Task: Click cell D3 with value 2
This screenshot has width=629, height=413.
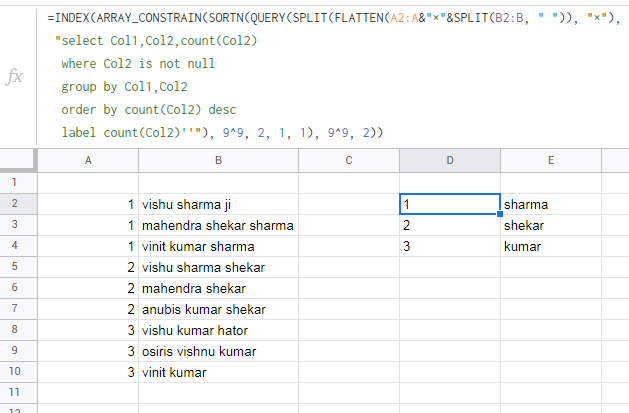Action: [450, 225]
